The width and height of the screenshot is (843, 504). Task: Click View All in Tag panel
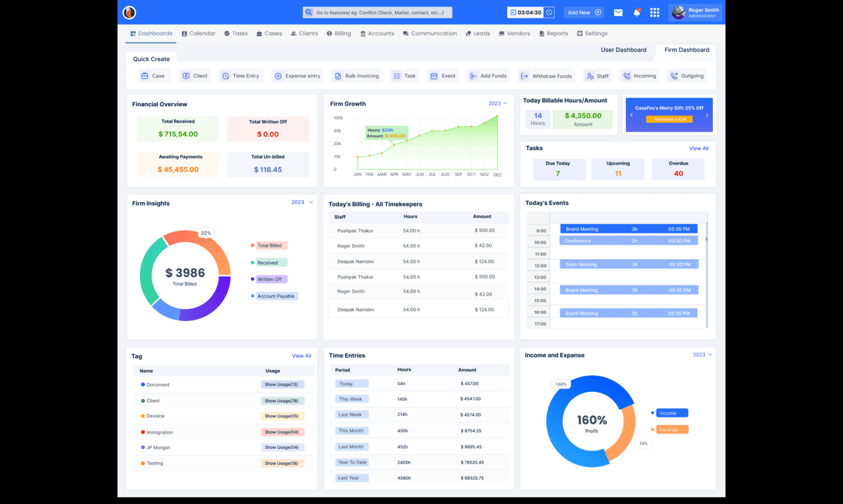(x=301, y=356)
